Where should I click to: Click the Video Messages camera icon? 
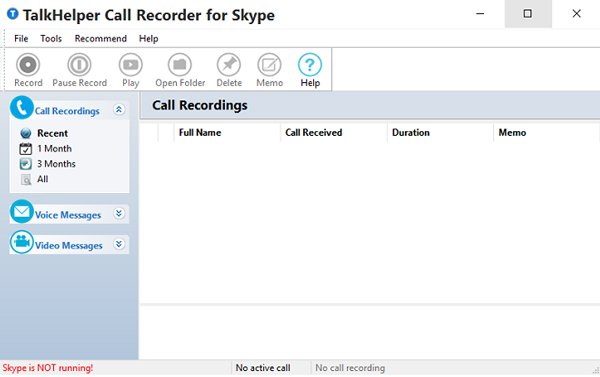(22, 242)
